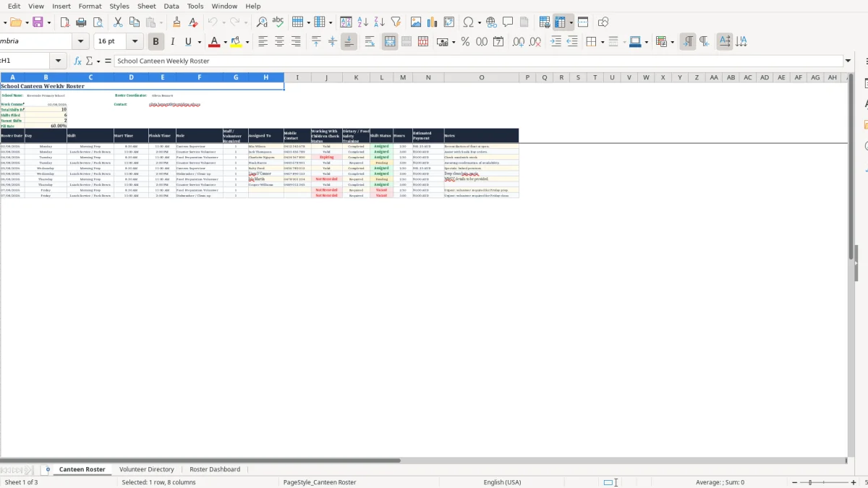Open the Font Name dropdown
Screen dimensions: 868x488
coord(80,41)
